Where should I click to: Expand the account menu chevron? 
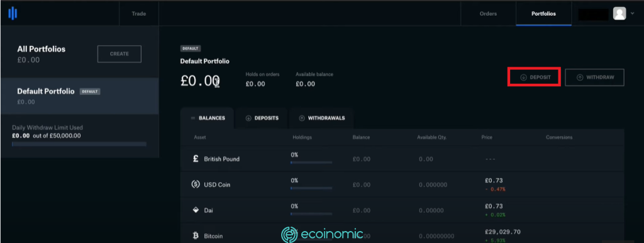(x=632, y=14)
